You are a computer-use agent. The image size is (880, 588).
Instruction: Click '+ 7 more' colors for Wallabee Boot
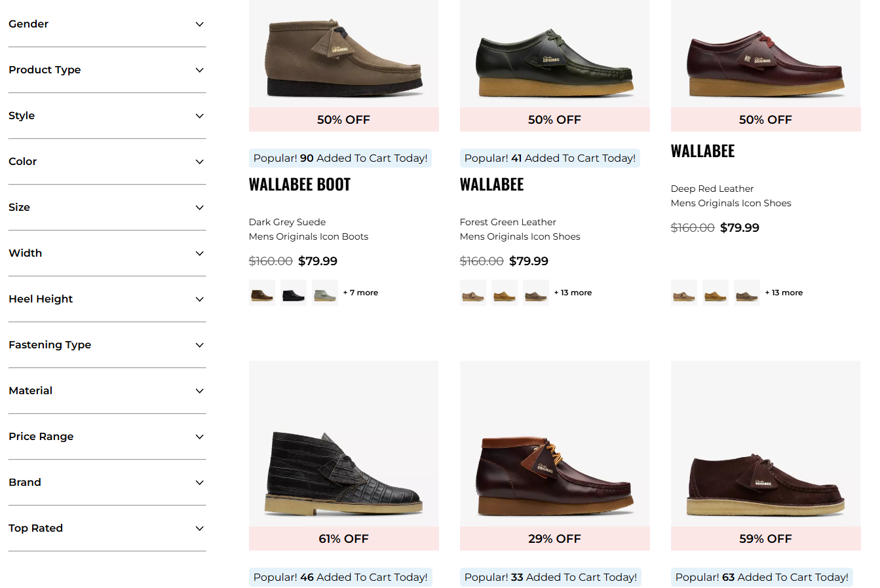(361, 293)
